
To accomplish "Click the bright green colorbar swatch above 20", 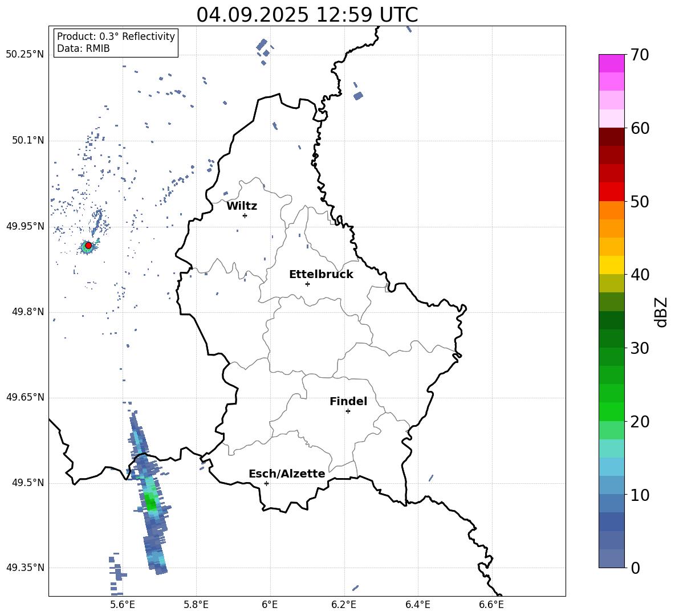I will [611, 411].
